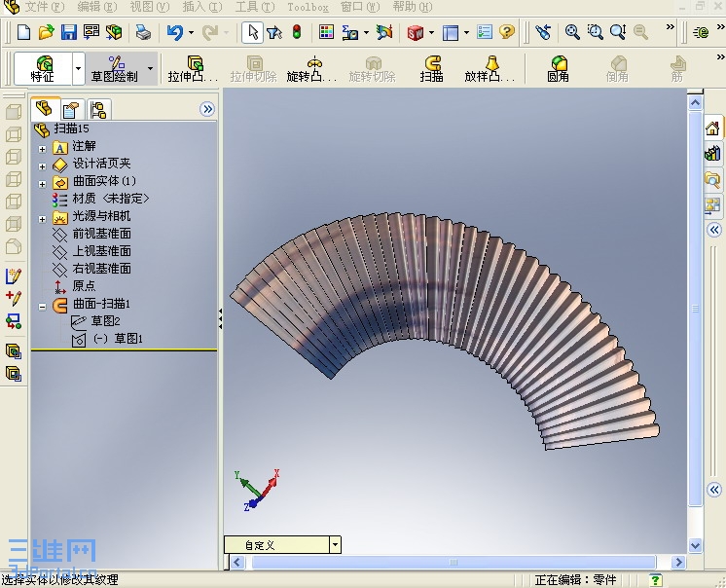Open the help question mark icon

[507, 32]
